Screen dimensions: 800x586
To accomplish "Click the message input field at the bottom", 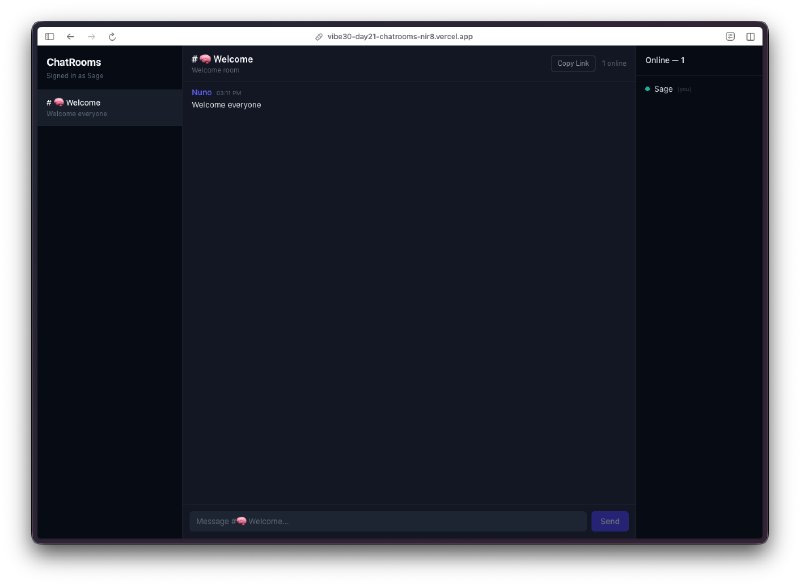I will [x=387, y=520].
